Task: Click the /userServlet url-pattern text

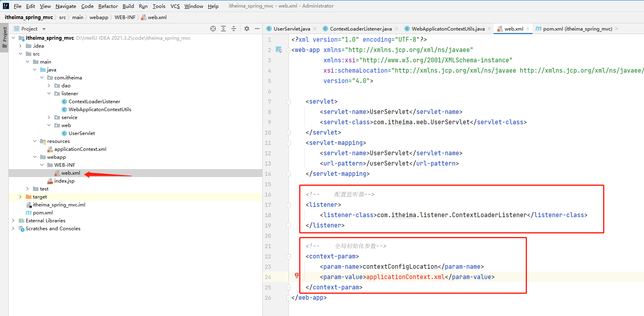Action: point(388,164)
